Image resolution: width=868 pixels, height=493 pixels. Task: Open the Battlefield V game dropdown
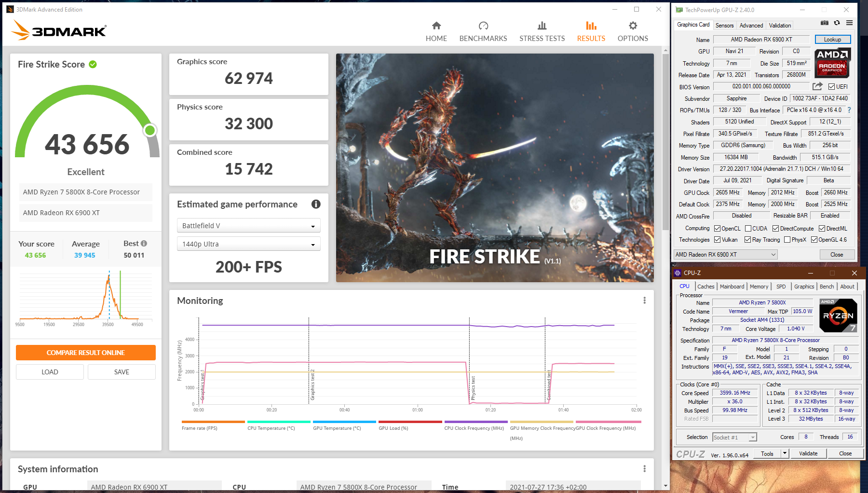pos(248,226)
